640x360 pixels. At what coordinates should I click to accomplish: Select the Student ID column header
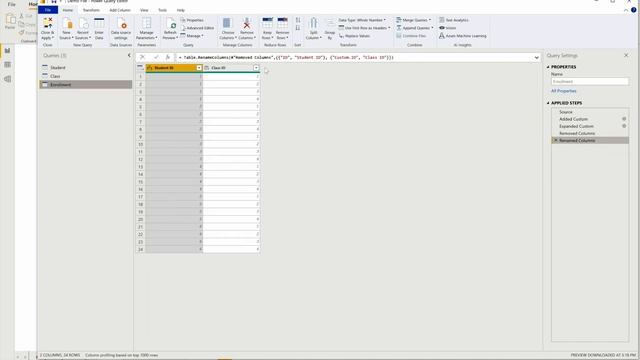(x=174, y=68)
